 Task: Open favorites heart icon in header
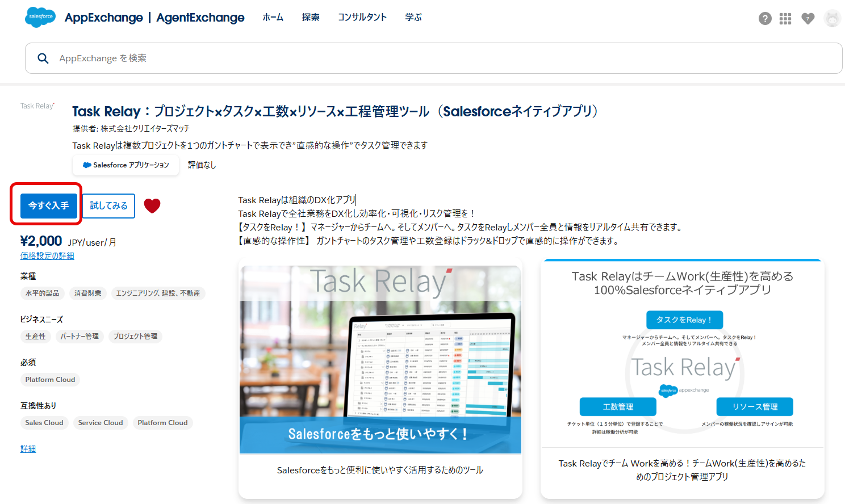[808, 19]
